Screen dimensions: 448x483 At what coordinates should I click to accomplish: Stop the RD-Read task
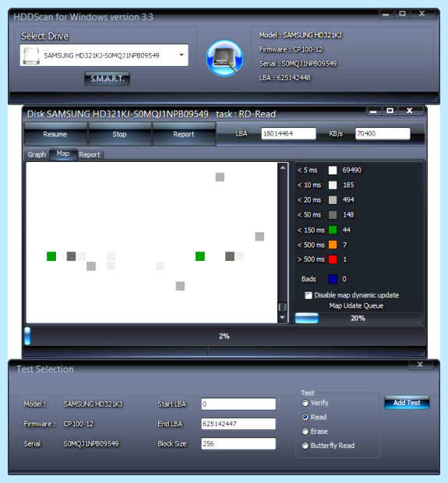point(119,134)
